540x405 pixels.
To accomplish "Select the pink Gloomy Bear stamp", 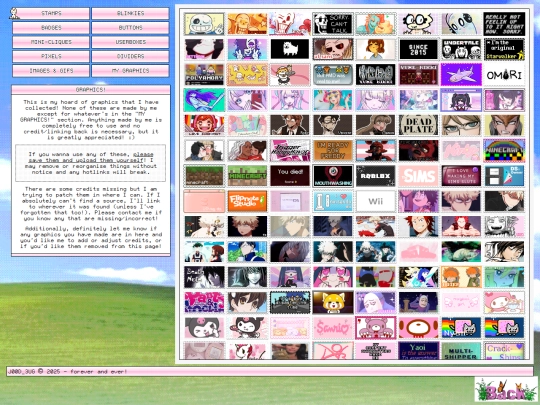I will pyautogui.click(x=375, y=328).
